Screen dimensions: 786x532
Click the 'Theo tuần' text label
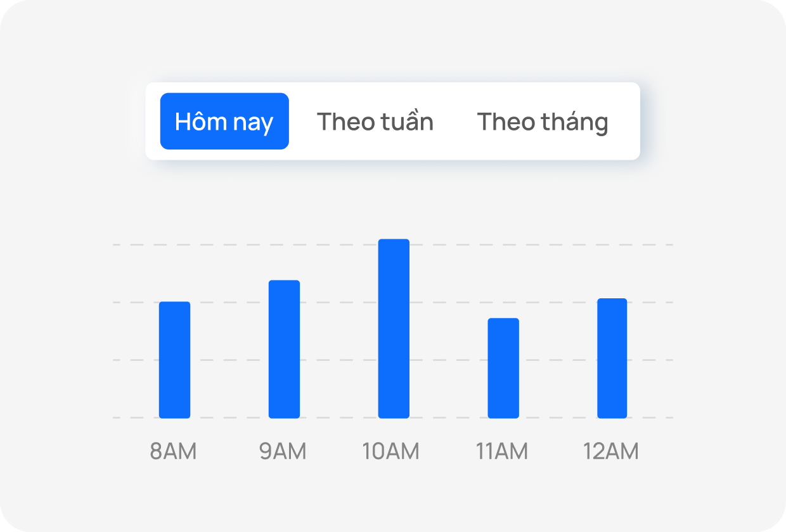point(375,121)
